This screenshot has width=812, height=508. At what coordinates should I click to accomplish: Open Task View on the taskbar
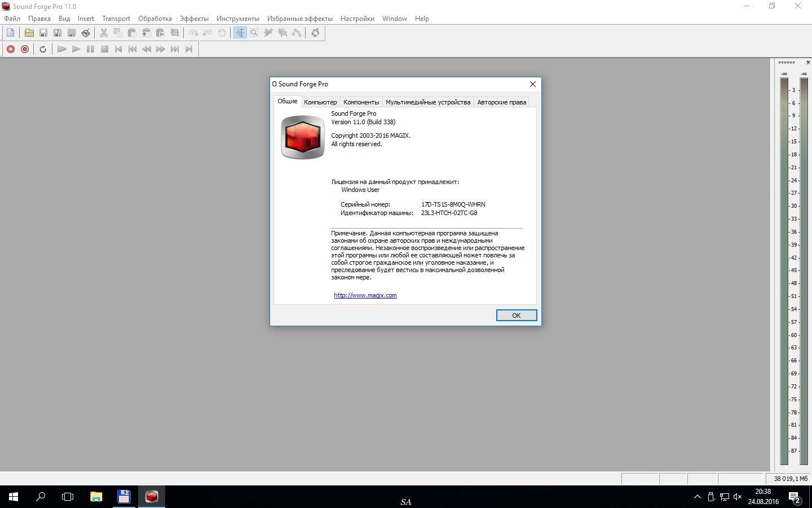(68, 497)
